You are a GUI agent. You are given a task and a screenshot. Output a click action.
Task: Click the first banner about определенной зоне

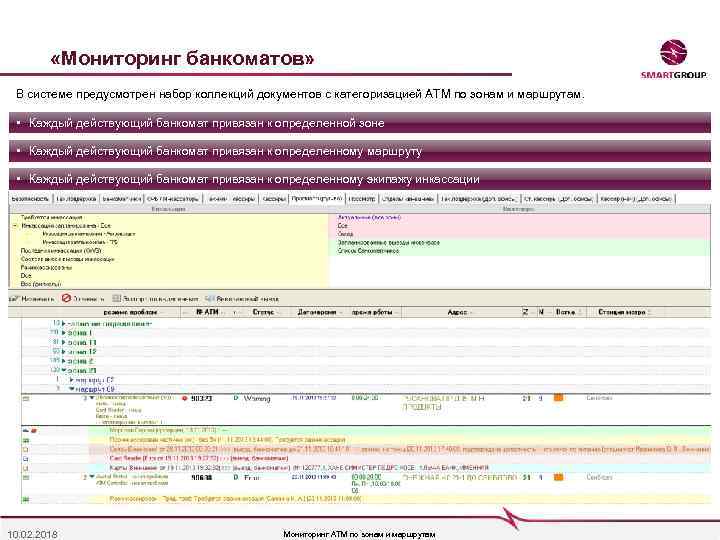point(360,123)
